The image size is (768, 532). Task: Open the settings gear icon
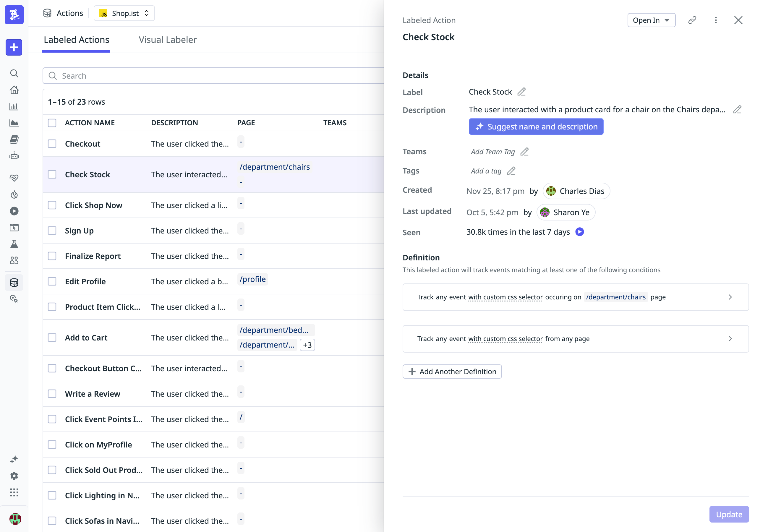point(14,476)
